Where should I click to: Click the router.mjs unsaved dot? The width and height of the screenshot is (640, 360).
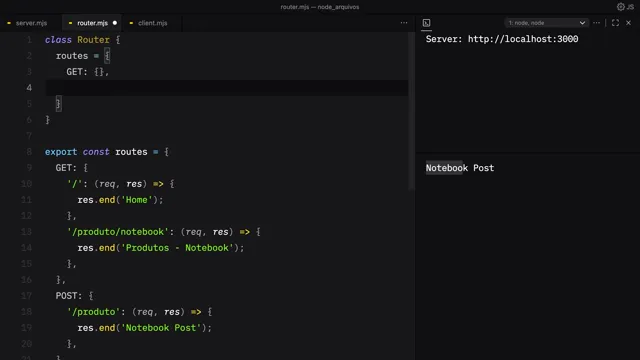click(x=115, y=23)
